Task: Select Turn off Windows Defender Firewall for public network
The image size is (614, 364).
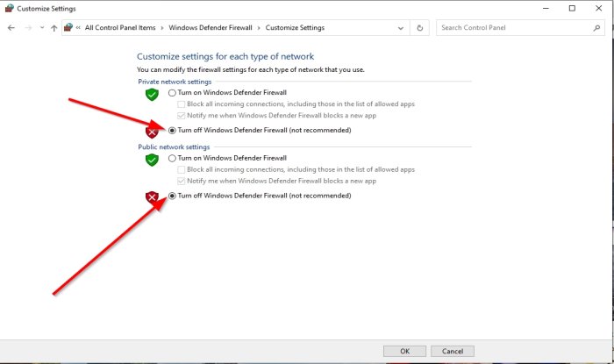Action: [x=172, y=196]
